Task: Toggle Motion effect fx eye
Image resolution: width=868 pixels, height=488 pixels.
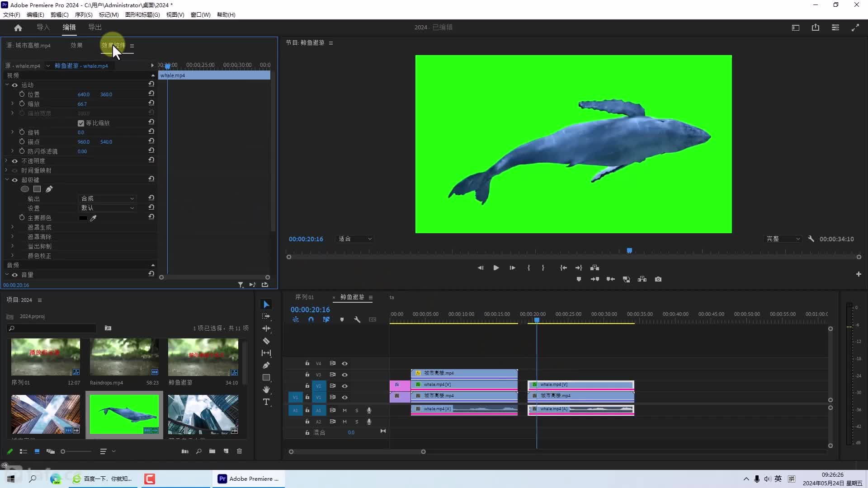Action: (x=15, y=85)
